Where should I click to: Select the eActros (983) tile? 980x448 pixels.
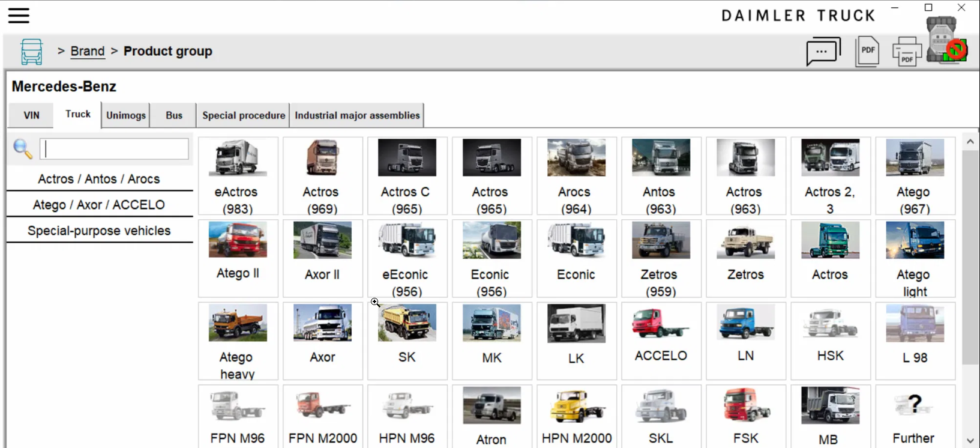click(x=238, y=176)
